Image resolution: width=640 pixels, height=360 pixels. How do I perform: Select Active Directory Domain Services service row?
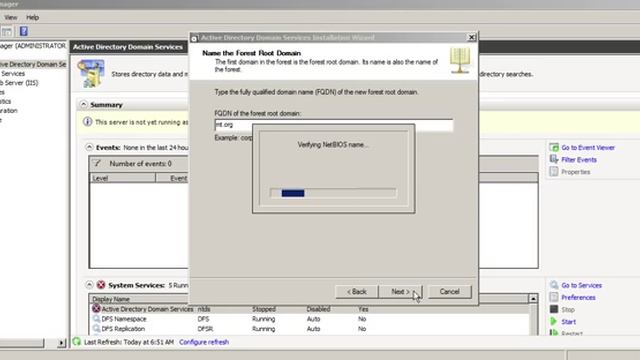(x=309, y=309)
